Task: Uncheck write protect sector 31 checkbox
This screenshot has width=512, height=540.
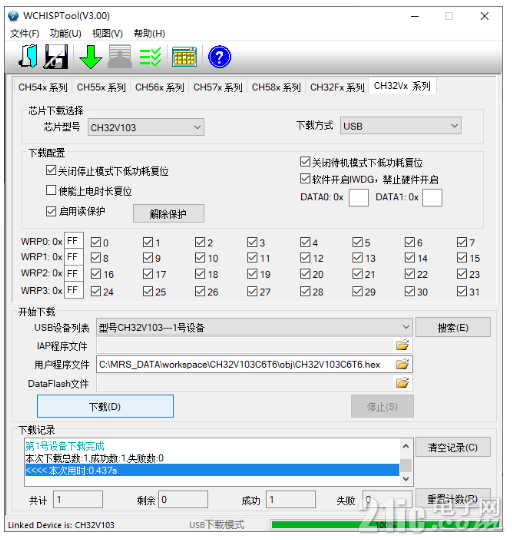Action: coord(462,291)
